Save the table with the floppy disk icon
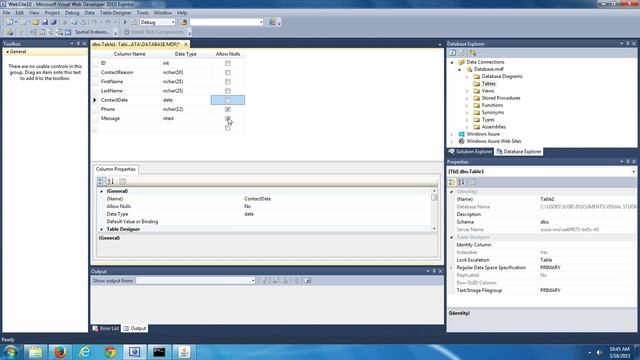640x360 pixels. click(x=44, y=22)
